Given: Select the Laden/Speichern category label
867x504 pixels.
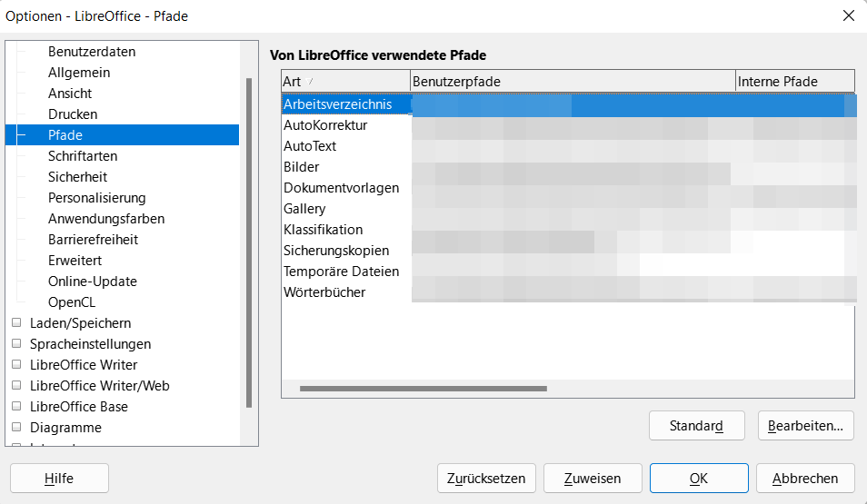Looking at the screenshot, I should point(80,323).
